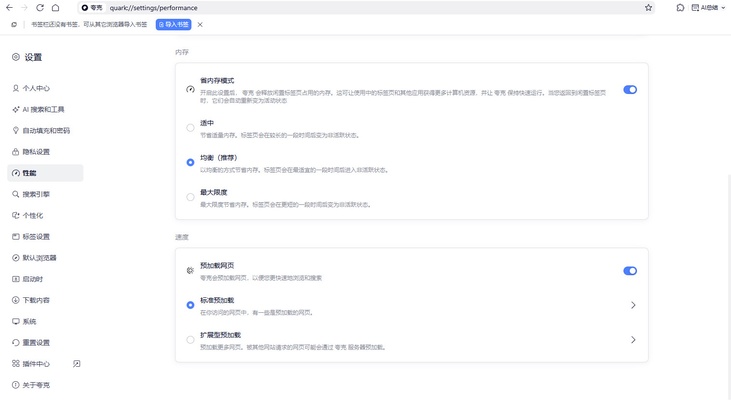Click the 导入书签 button

pos(174,24)
